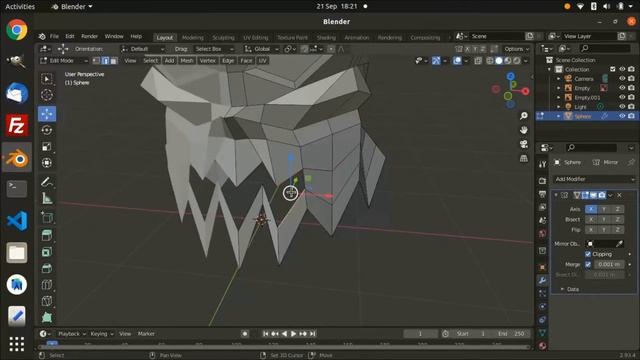Open the Vertex menu
The height and width of the screenshot is (360, 640).
click(x=207, y=61)
